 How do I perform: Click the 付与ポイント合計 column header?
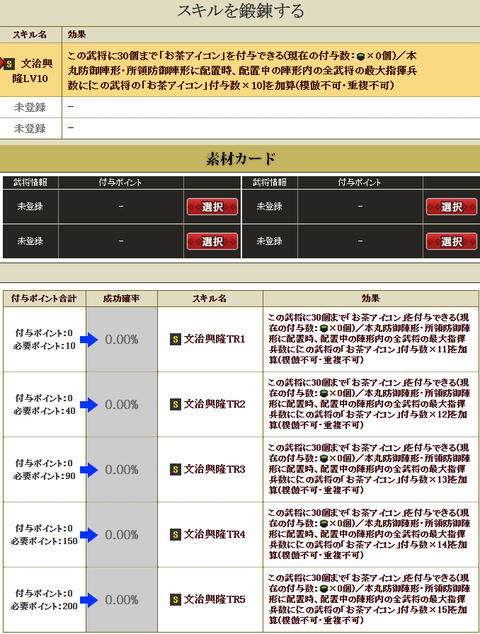point(44,298)
